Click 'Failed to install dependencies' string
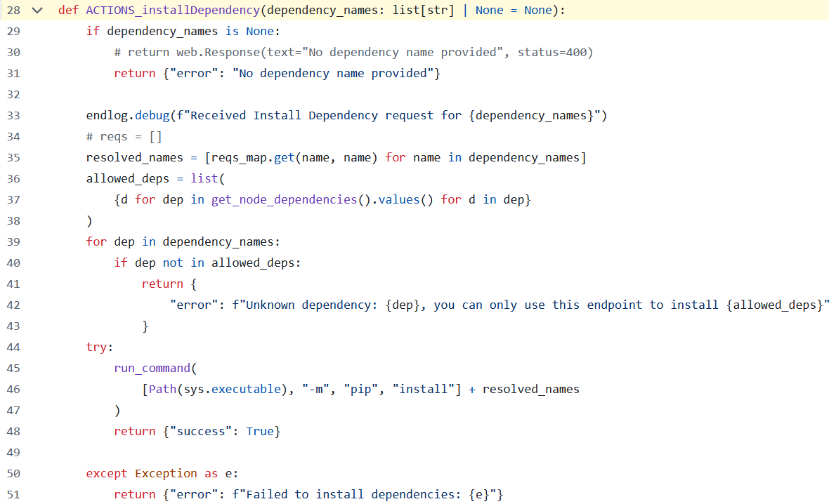Image resolution: width=829 pixels, height=504 pixels. pyautogui.click(x=367, y=494)
